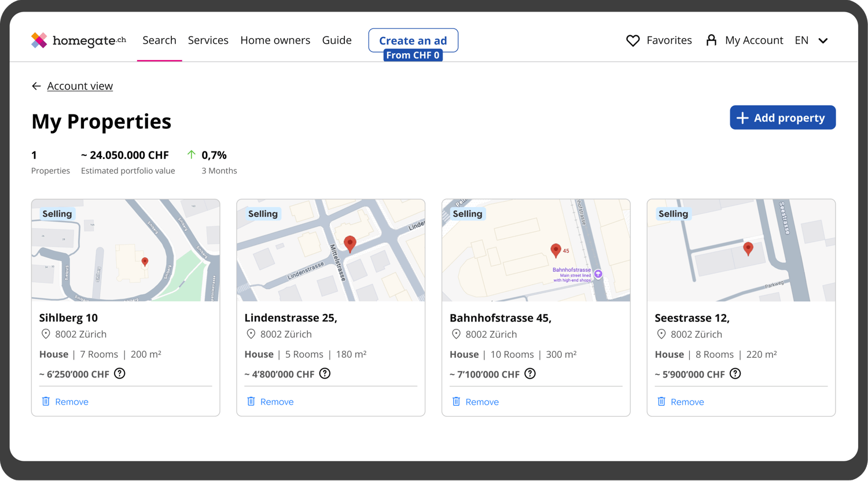Screen dimensions: 868x481
Task: Click the plus icon in Add property
Action: [x=742, y=118]
